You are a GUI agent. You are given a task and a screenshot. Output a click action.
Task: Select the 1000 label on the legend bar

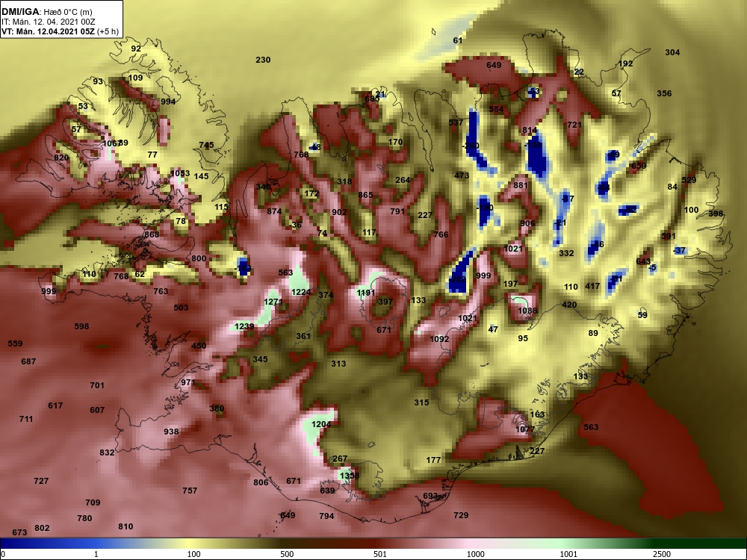(476, 554)
